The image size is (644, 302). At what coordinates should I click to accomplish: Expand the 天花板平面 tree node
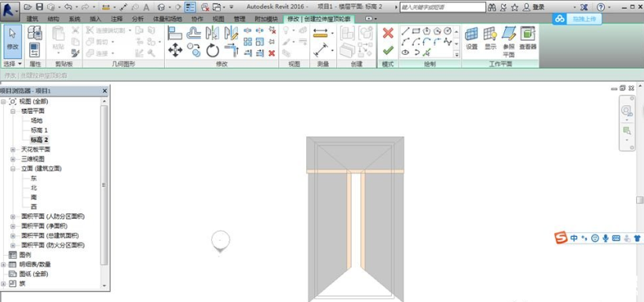tap(13, 149)
